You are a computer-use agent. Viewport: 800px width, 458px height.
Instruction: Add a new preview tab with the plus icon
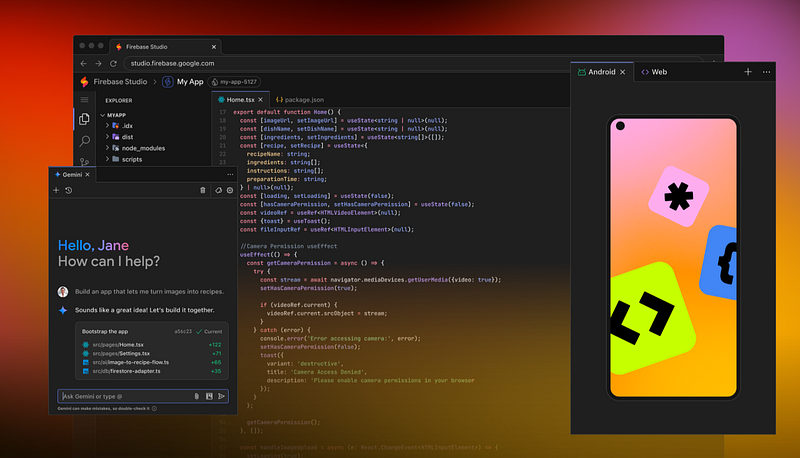748,72
